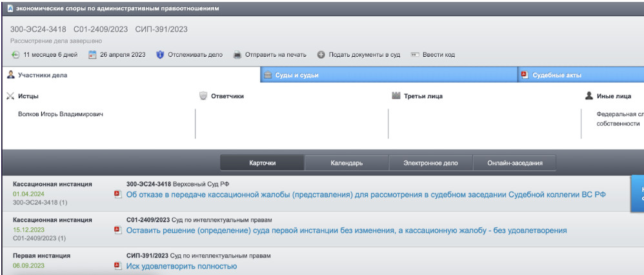
Task: Click the shield icon for Отслеживать дело
Action: (x=160, y=55)
